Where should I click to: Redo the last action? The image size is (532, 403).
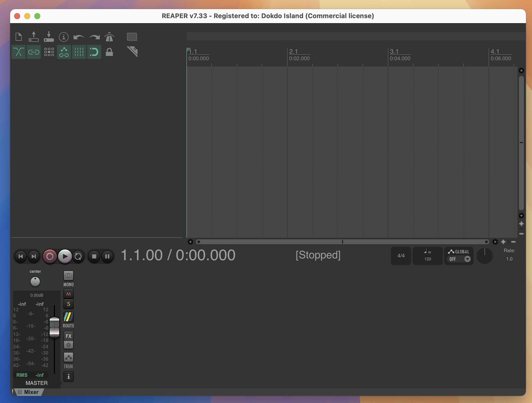pos(94,37)
